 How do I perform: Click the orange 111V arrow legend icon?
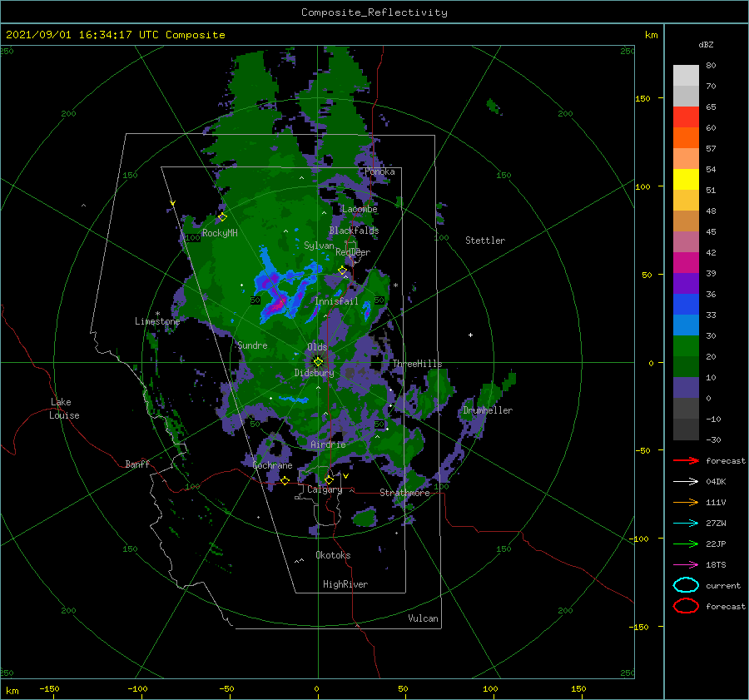tap(686, 502)
